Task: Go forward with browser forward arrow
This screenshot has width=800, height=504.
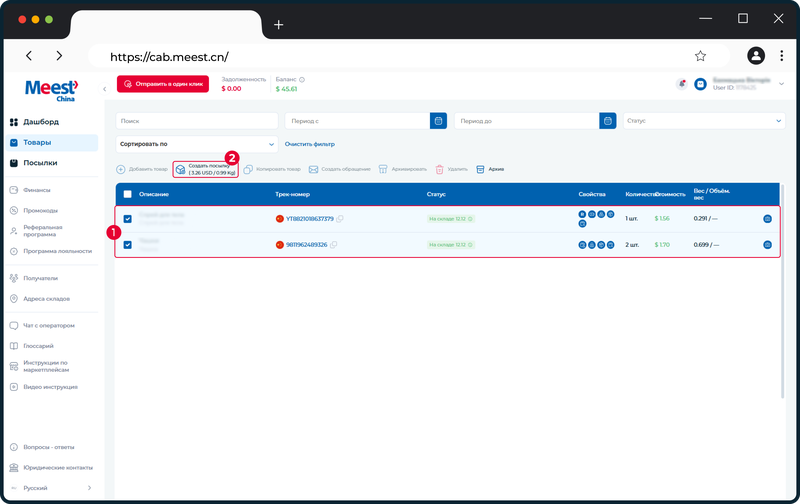Action: [x=59, y=56]
